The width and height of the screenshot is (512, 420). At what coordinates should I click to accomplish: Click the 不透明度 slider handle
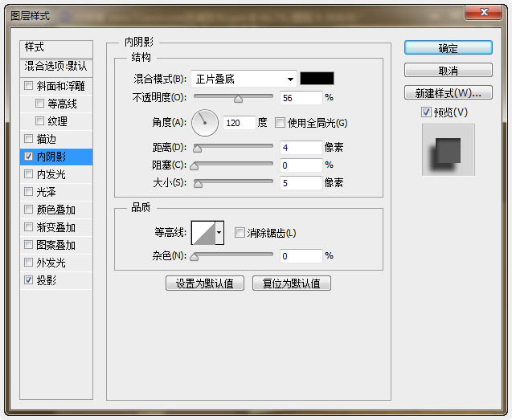pos(239,99)
